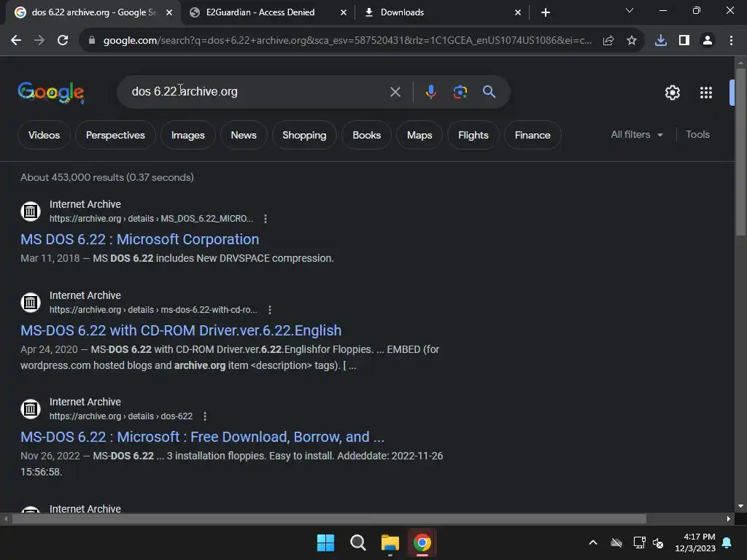This screenshot has height=560, width=747.
Task: Open Windows taskbar search
Action: (x=357, y=542)
